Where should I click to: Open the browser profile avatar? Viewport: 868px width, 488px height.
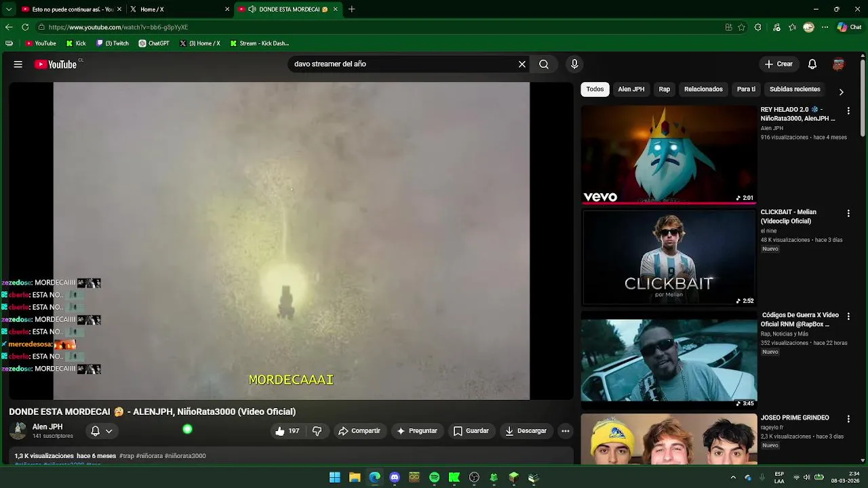808,27
